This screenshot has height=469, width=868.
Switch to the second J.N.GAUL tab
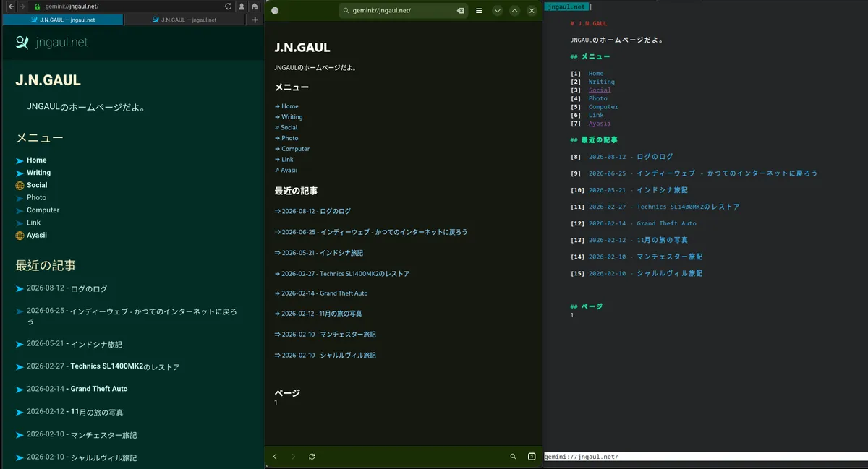pos(185,20)
